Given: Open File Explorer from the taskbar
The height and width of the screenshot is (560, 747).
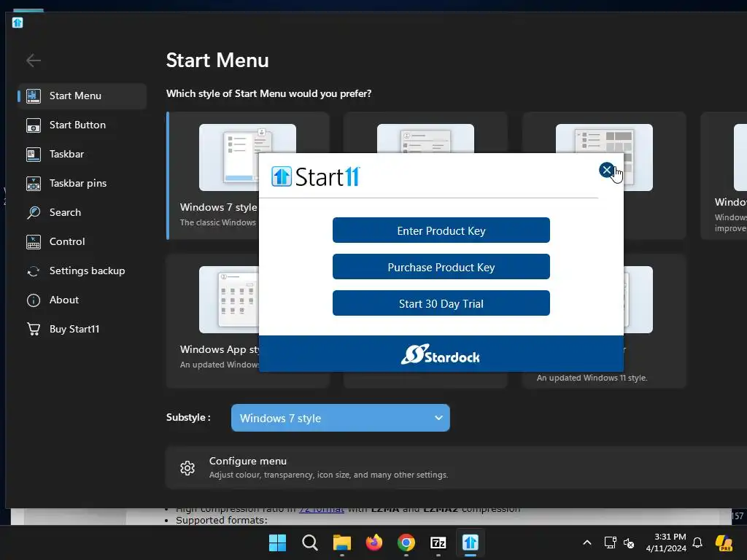Looking at the screenshot, I should pos(341,542).
